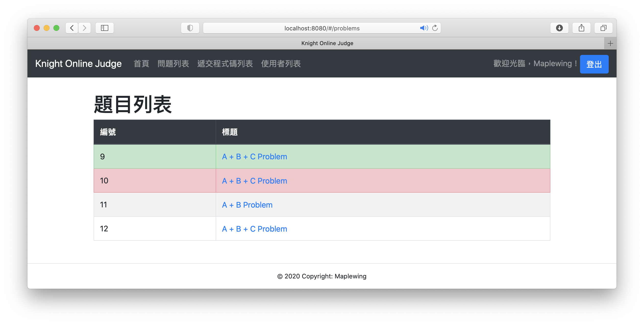The height and width of the screenshot is (325, 644).
Task: Add a new tab with plus button
Action: (610, 43)
